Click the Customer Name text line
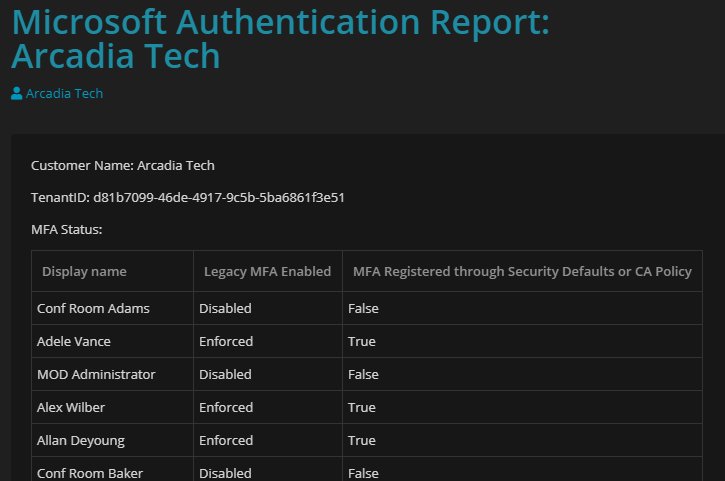This screenshot has width=725, height=481. pyautogui.click(x=123, y=165)
